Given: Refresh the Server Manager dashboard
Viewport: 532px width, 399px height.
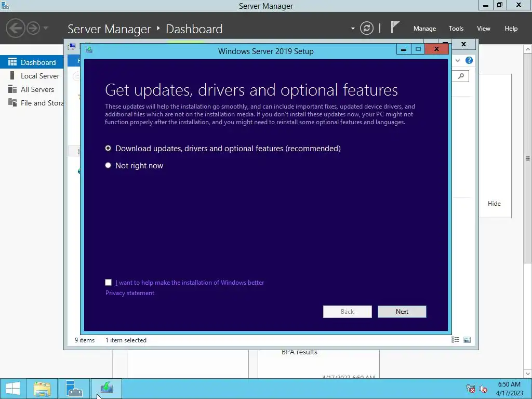Looking at the screenshot, I should pos(366,28).
